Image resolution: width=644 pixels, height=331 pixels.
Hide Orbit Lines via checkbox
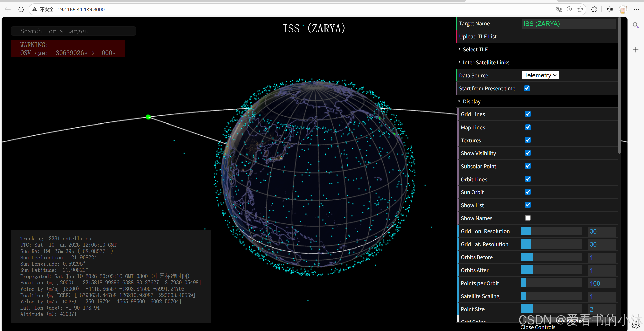click(x=528, y=179)
